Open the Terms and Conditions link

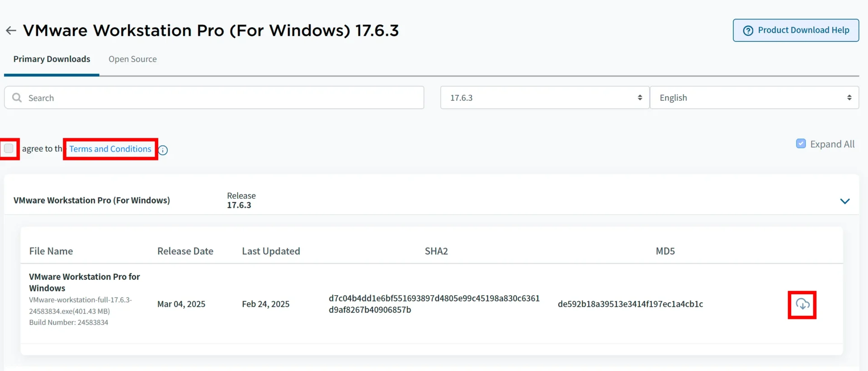(x=110, y=149)
